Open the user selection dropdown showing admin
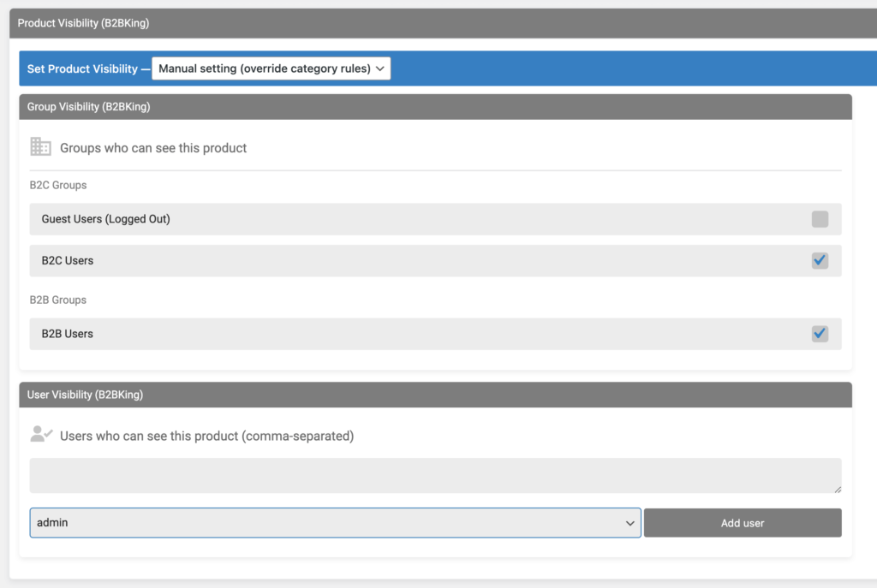Image resolution: width=877 pixels, height=588 pixels. (x=334, y=522)
